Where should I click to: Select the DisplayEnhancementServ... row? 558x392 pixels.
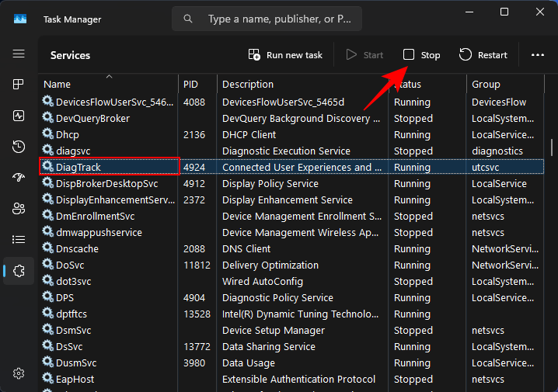click(x=115, y=200)
